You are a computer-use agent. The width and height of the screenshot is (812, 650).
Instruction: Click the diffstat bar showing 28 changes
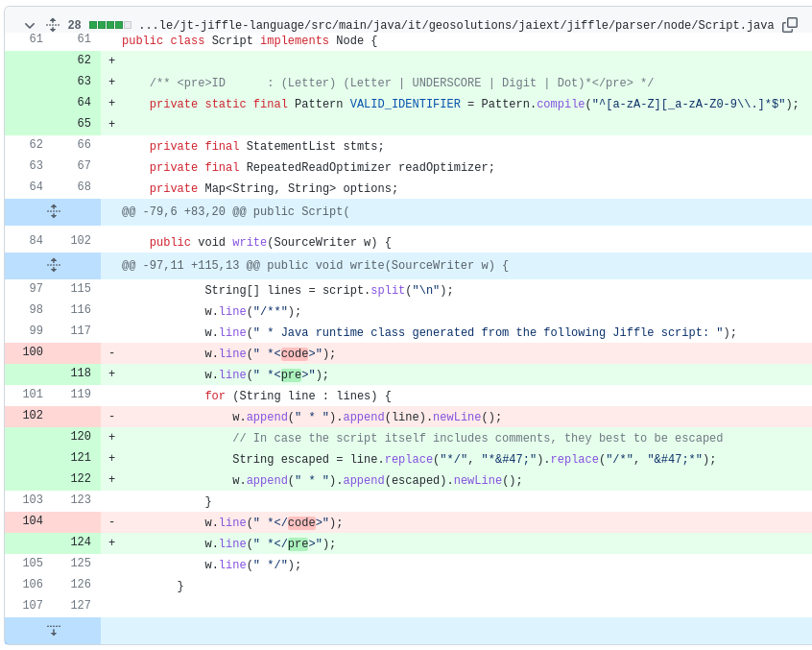tap(110, 25)
